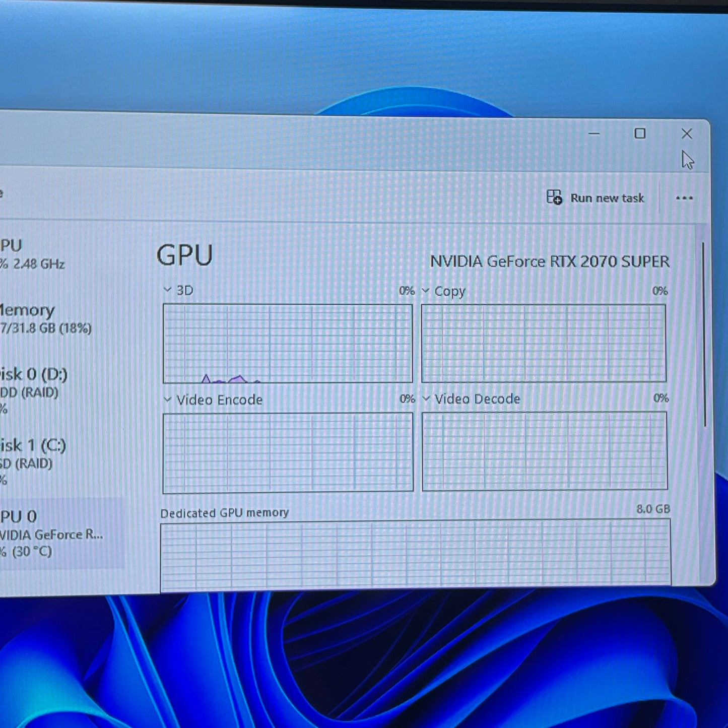This screenshot has height=728, width=728.
Task: Expand the Copy engine dropdown
Action: [x=426, y=291]
